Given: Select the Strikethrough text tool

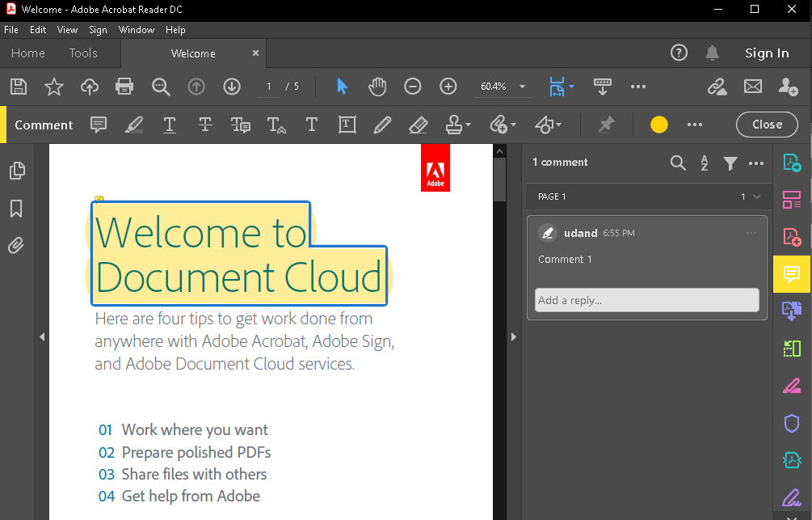Looking at the screenshot, I should [205, 125].
